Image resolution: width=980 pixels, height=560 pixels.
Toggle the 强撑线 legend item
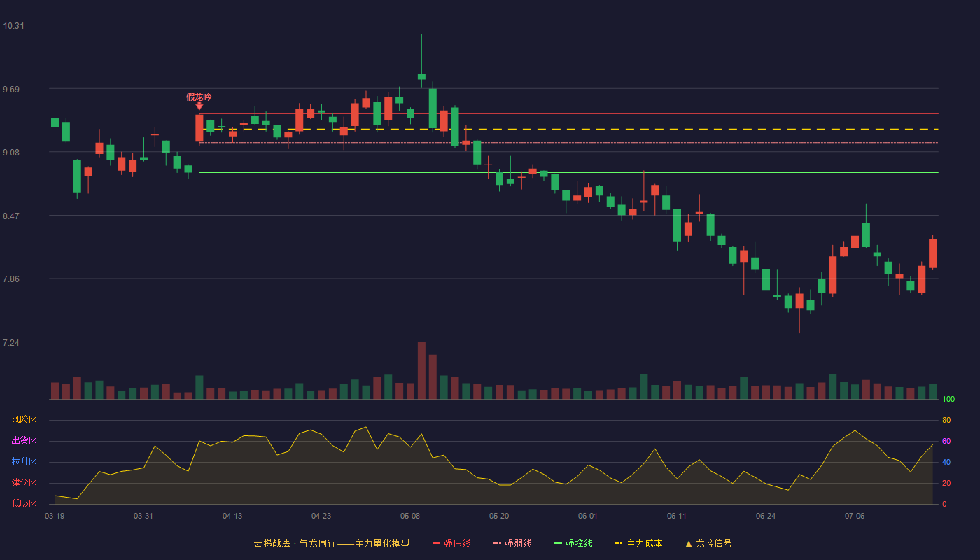coord(573,543)
